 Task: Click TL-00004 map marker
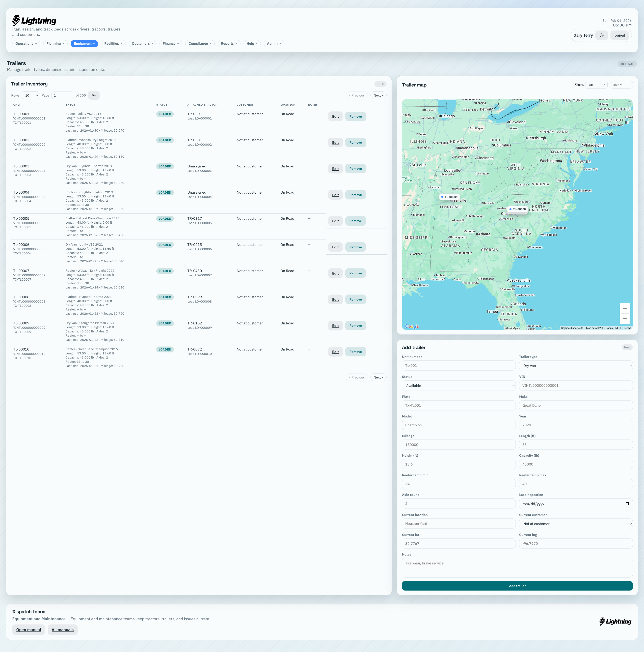pyautogui.click(x=449, y=197)
